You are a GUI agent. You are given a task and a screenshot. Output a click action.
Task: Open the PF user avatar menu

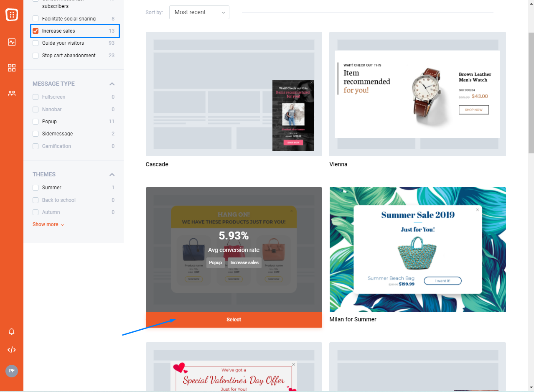pyautogui.click(x=12, y=371)
